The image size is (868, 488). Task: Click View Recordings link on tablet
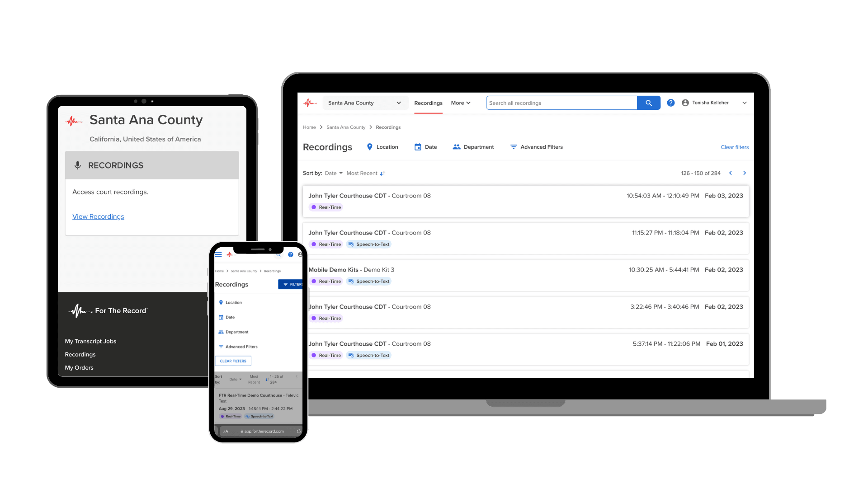tap(98, 216)
